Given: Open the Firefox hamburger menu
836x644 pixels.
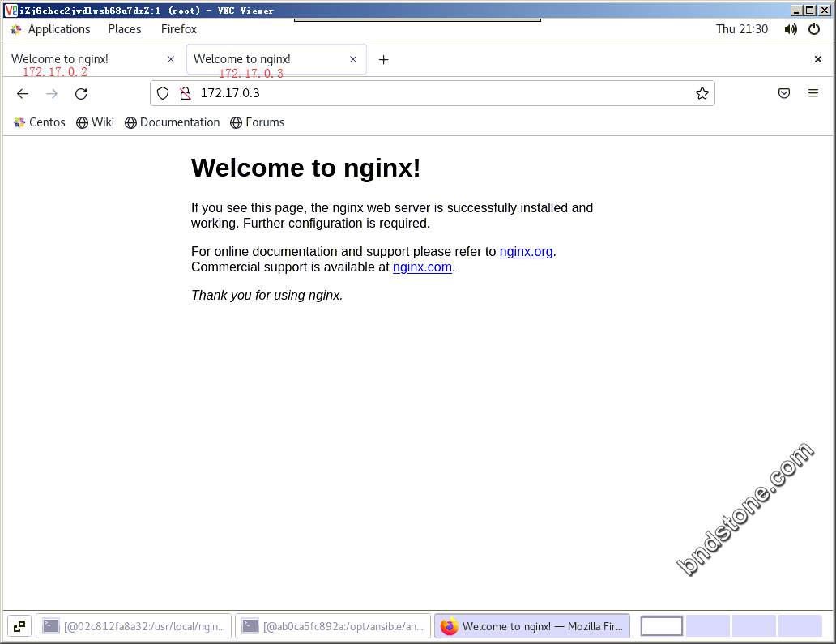Looking at the screenshot, I should (x=813, y=93).
